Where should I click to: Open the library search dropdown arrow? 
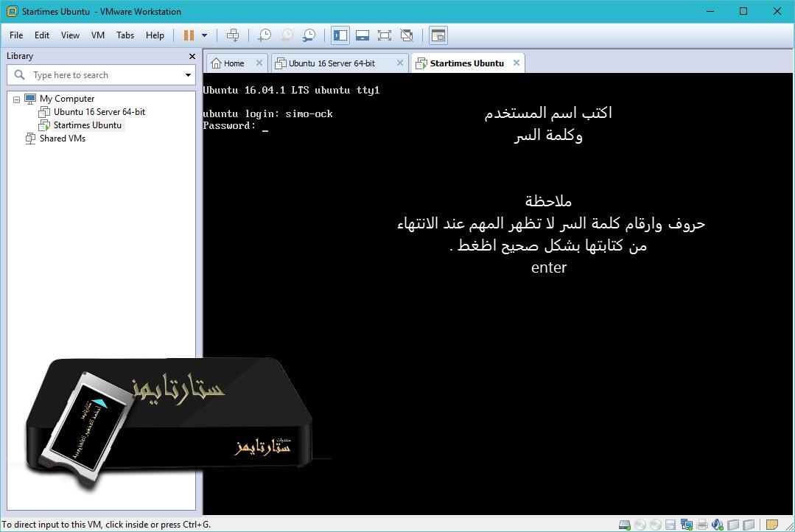click(189, 74)
